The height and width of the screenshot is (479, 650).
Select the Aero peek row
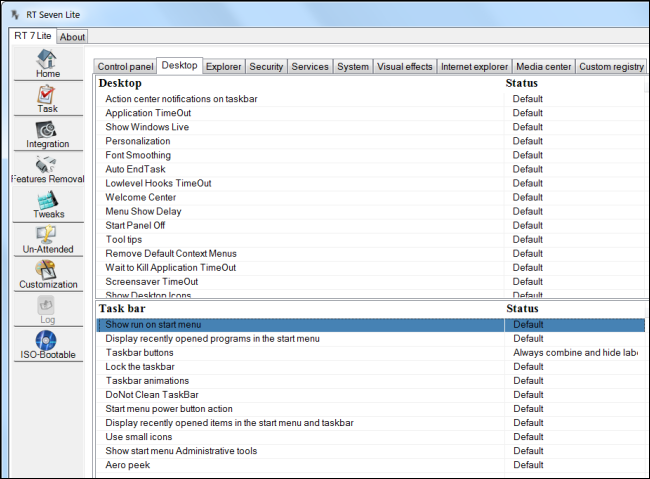pos(371,465)
